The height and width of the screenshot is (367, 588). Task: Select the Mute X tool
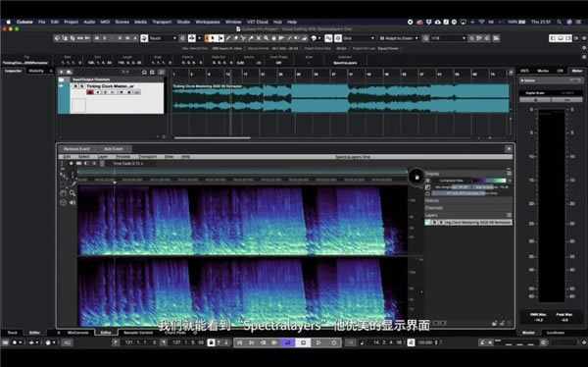click(x=259, y=38)
